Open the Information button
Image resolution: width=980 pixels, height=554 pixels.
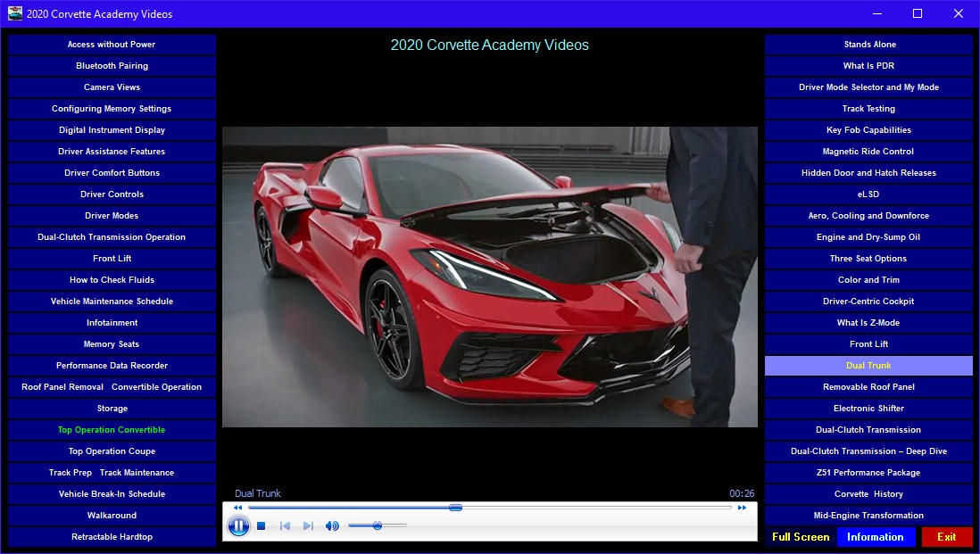(875, 537)
